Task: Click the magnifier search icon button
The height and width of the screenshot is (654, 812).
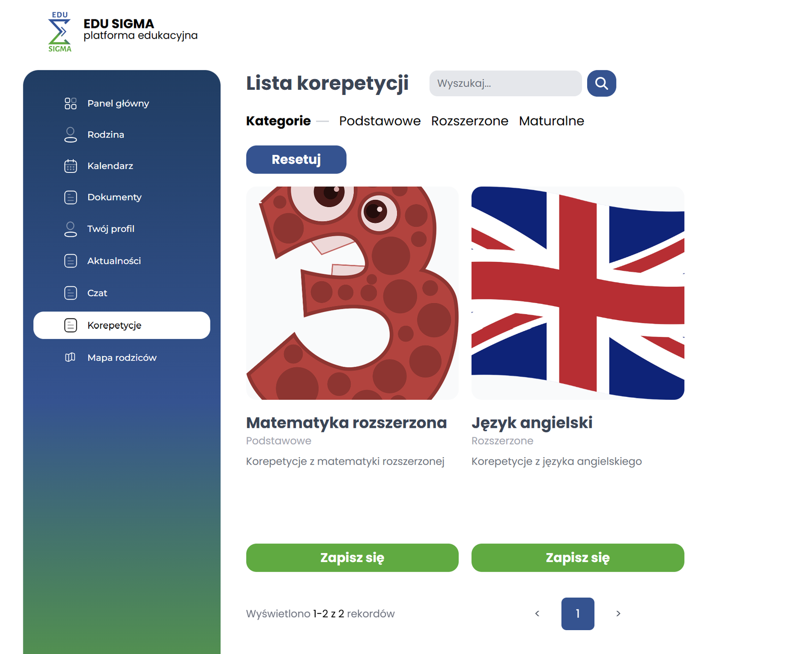Action: pyautogui.click(x=601, y=83)
